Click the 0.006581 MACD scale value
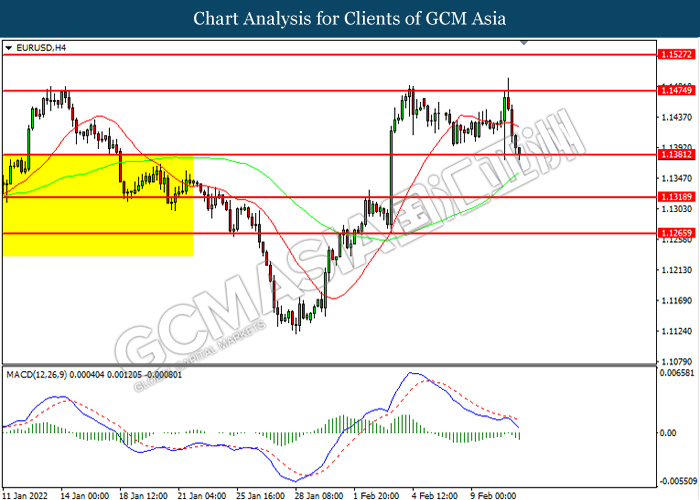The image size is (700, 500). (x=677, y=372)
